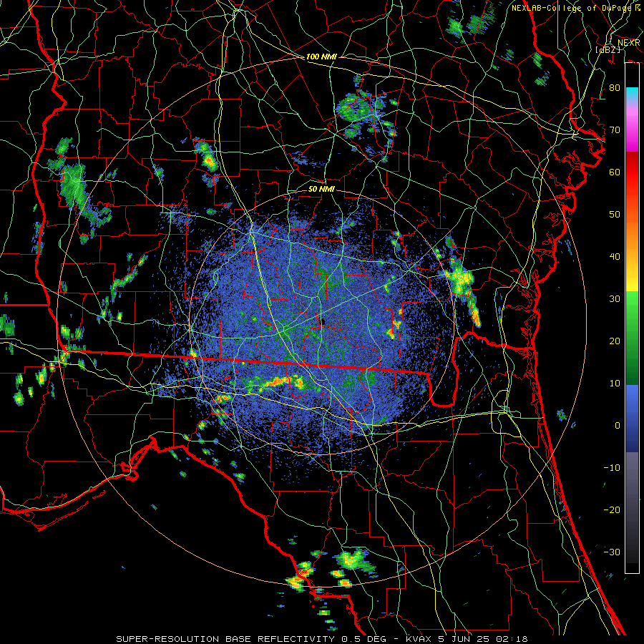The image size is (644, 644).
Task: Click the [dBZ] unit label
Action: tap(609, 49)
